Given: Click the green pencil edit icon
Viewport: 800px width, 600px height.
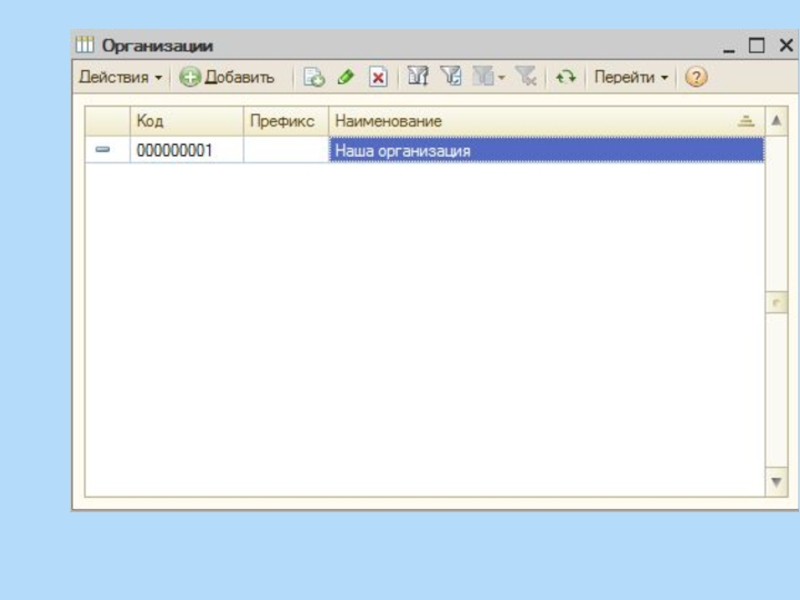Looking at the screenshot, I should click(346, 77).
